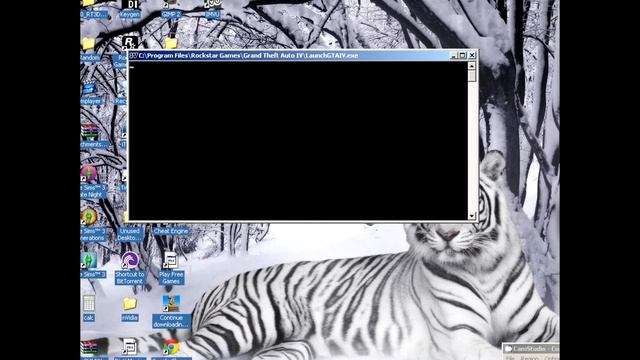This screenshot has width=640, height=360.
Task: Click the console scrollbar's up arrow
Action: click(472, 66)
